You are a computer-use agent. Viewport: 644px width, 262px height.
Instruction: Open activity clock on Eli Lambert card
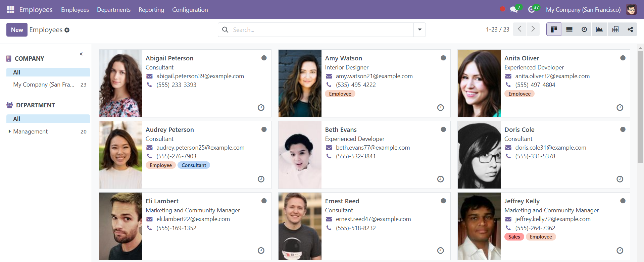pos(261,251)
